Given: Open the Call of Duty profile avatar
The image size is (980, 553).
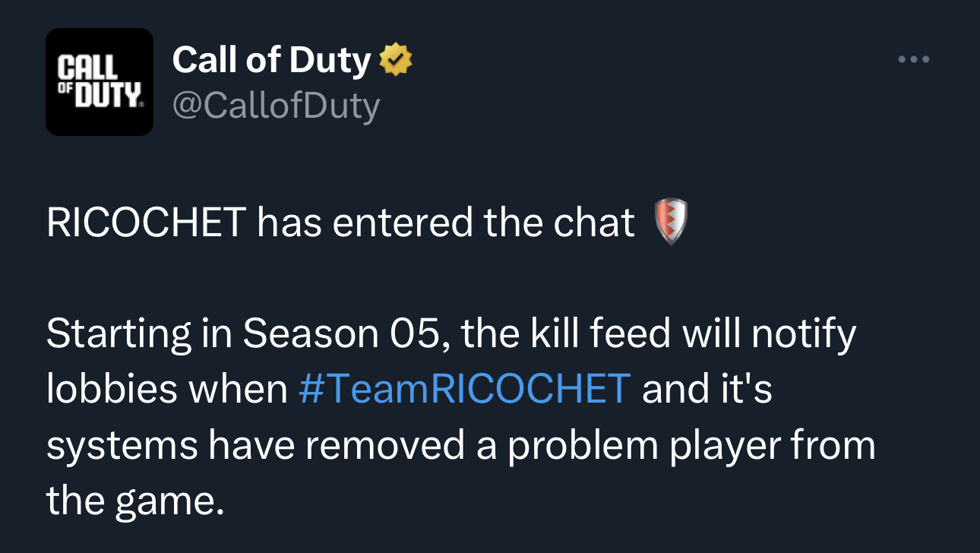Looking at the screenshot, I should pos(100,82).
